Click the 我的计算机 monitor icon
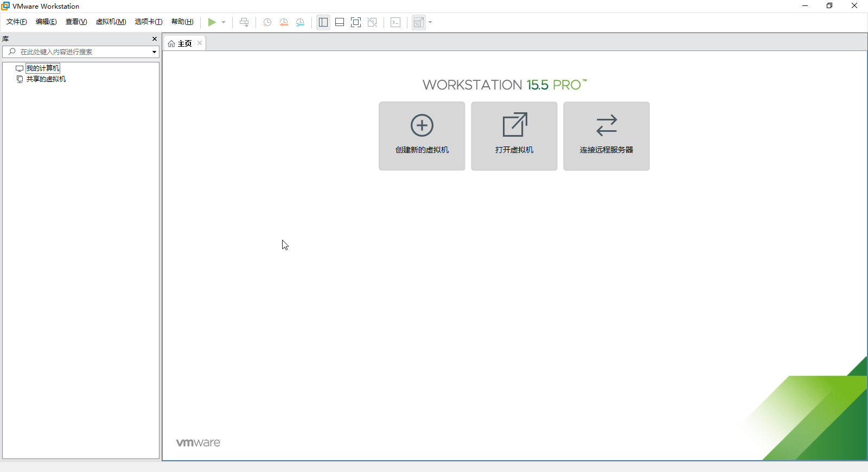Image resolution: width=868 pixels, height=472 pixels. [20, 68]
